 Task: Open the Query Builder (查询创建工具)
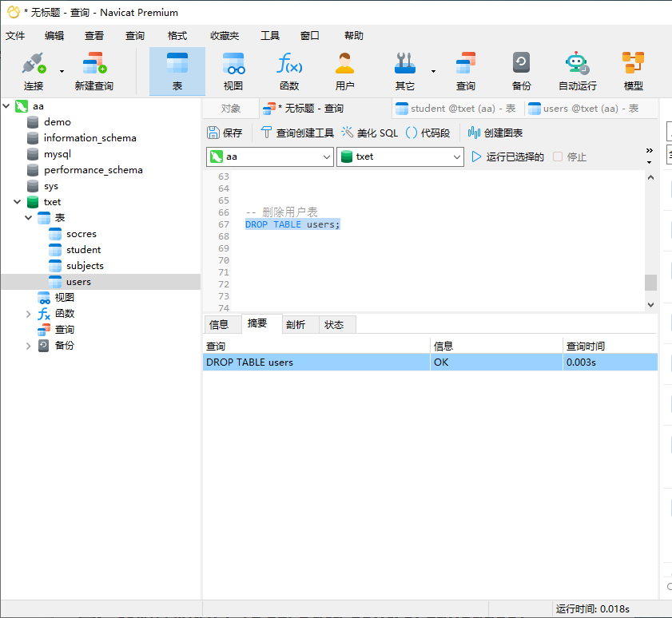tap(297, 133)
